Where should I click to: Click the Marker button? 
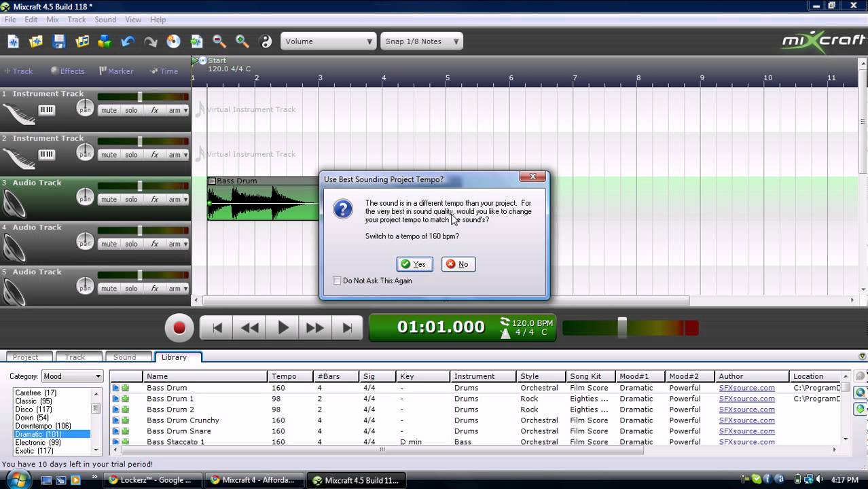[x=116, y=71]
